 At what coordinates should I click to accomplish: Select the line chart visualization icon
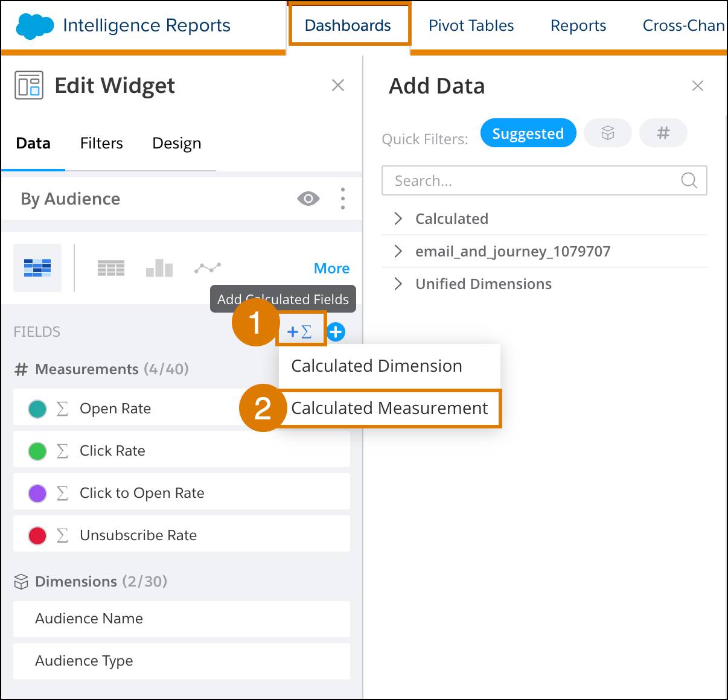[x=208, y=267]
